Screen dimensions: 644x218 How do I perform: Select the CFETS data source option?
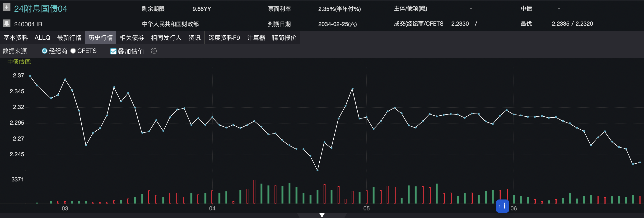point(73,51)
